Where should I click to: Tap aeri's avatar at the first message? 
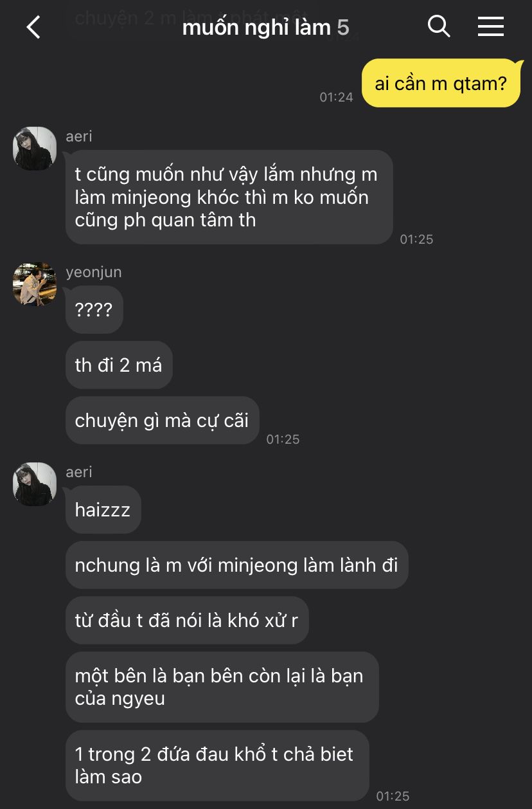coord(35,149)
